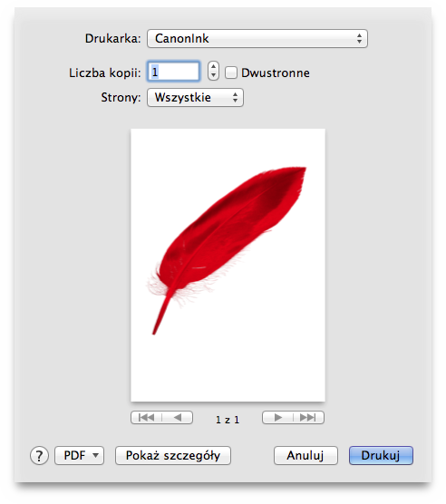The height and width of the screenshot is (504, 446).
Task: Increase copies with the stepper up arrow
Action: [213, 66]
